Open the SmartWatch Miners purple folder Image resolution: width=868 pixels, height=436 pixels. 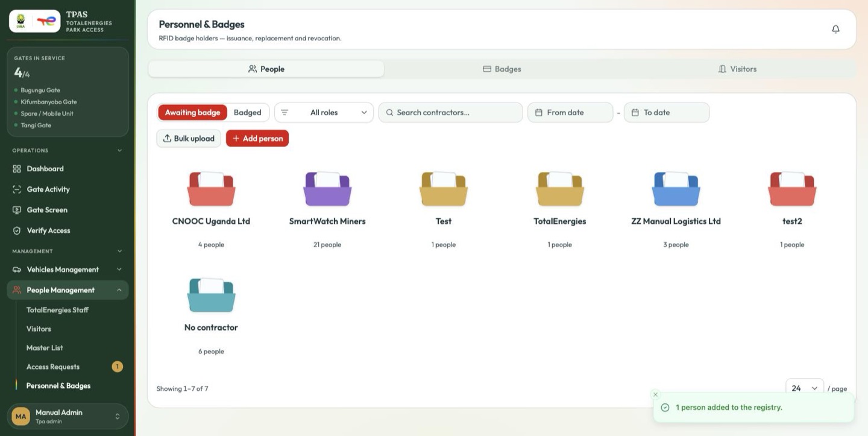(x=327, y=189)
